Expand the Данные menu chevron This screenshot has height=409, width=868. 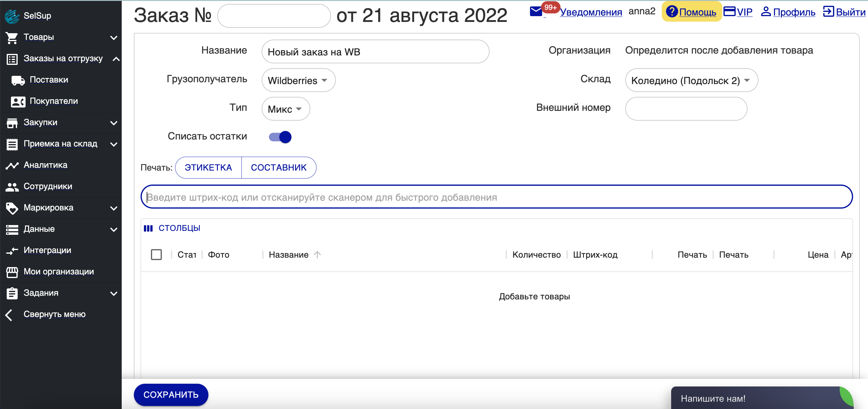(114, 230)
